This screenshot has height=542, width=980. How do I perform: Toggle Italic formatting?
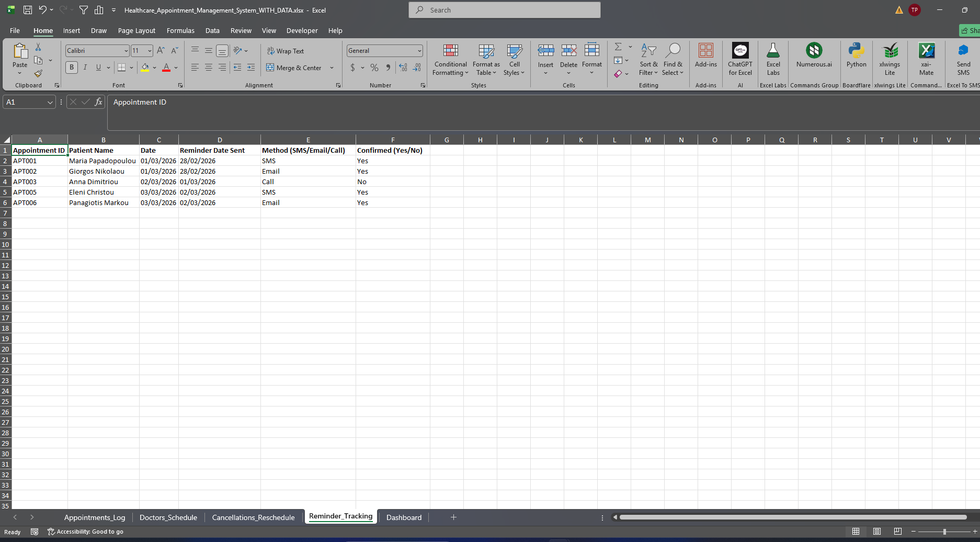coord(85,67)
